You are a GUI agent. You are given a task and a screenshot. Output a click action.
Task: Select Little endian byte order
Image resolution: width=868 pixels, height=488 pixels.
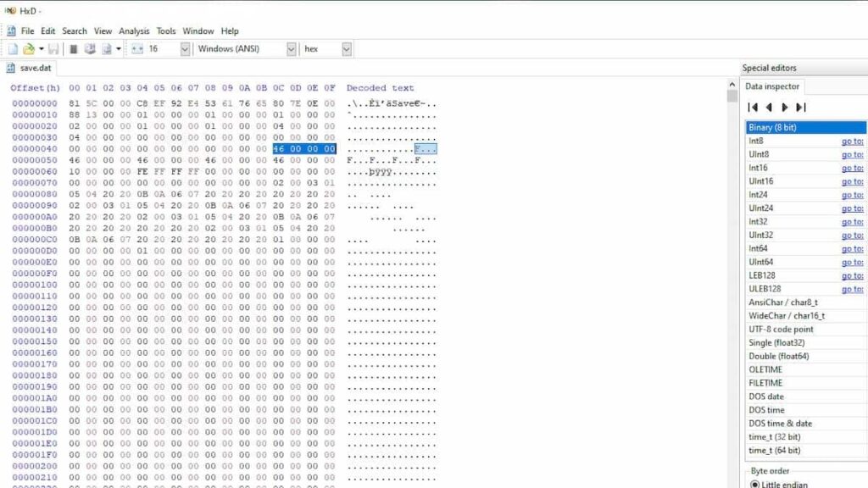click(780, 484)
